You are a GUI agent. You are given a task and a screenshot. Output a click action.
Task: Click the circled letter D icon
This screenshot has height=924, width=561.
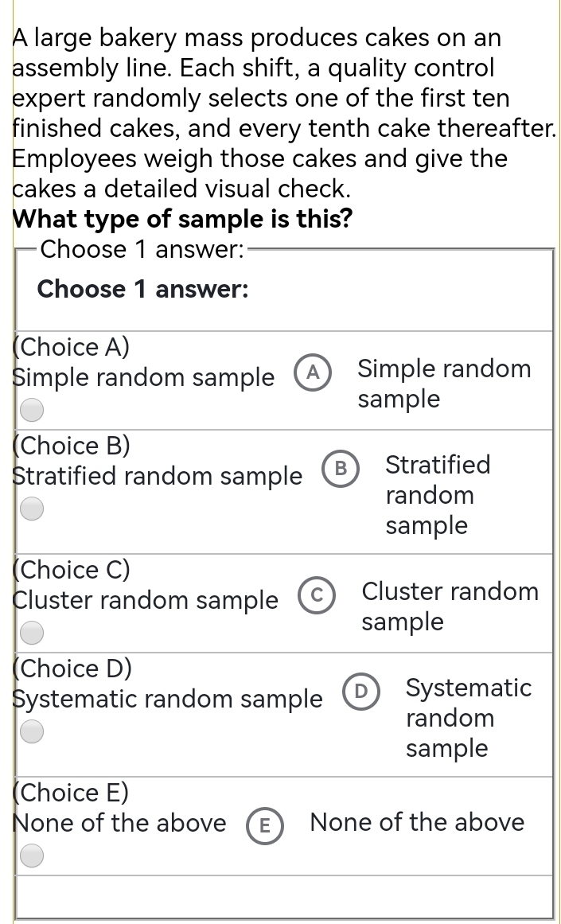click(x=361, y=692)
